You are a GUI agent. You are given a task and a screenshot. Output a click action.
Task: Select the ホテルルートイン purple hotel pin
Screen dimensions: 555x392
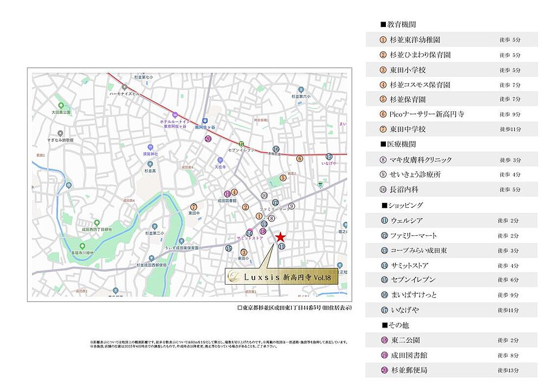(175, 115)
